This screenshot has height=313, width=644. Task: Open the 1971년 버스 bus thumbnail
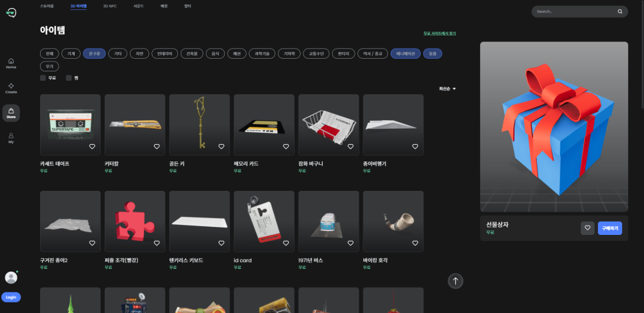tap(329, 222)
